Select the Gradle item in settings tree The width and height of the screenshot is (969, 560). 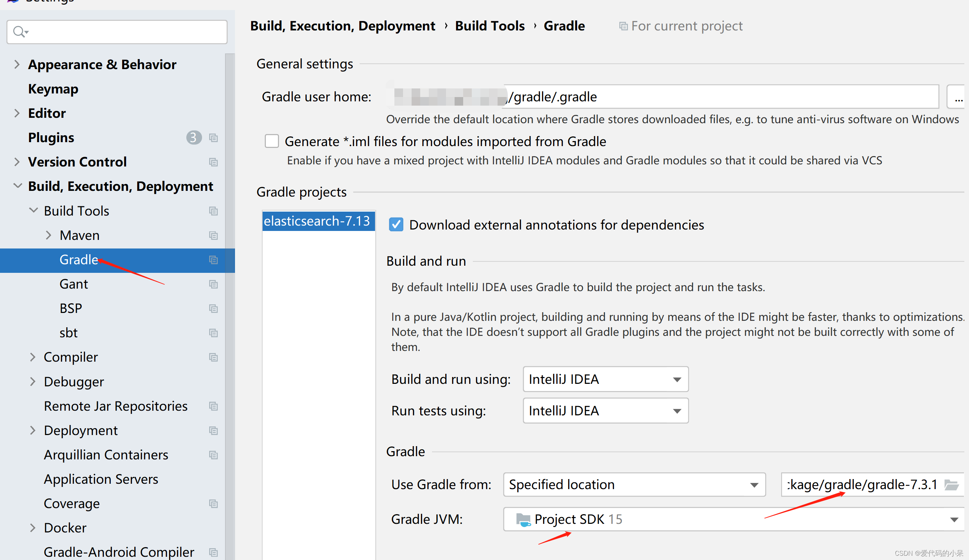point(117,260)
